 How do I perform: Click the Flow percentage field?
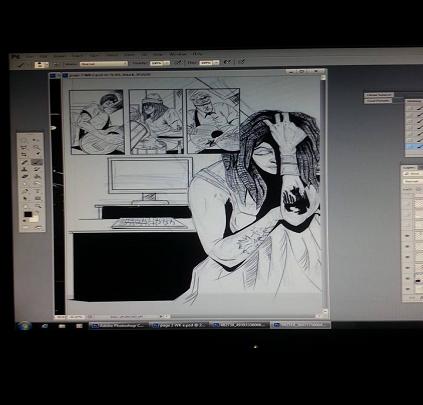tap(205, 62)
